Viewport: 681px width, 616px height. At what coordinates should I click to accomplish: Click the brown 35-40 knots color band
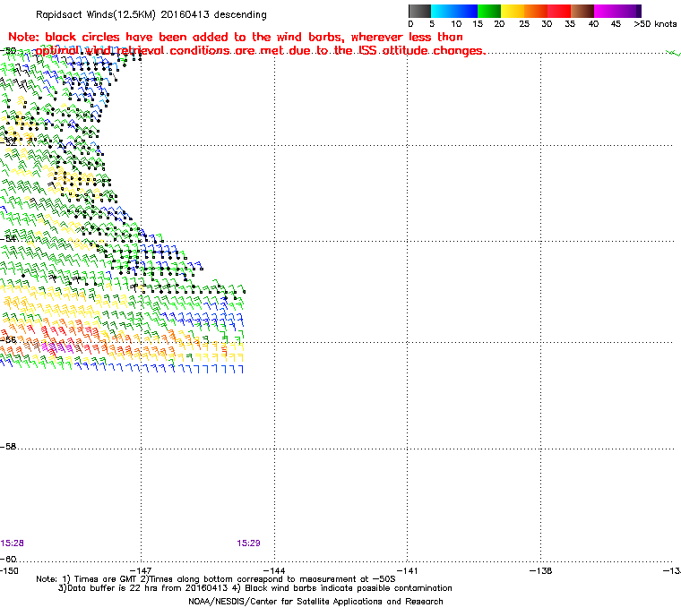click(582, 12)
